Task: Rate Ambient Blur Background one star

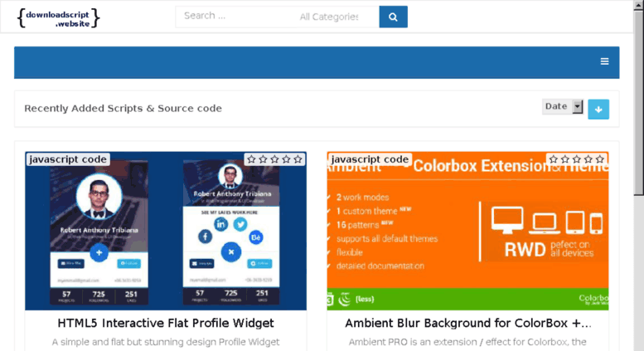Action: point(553,159)
